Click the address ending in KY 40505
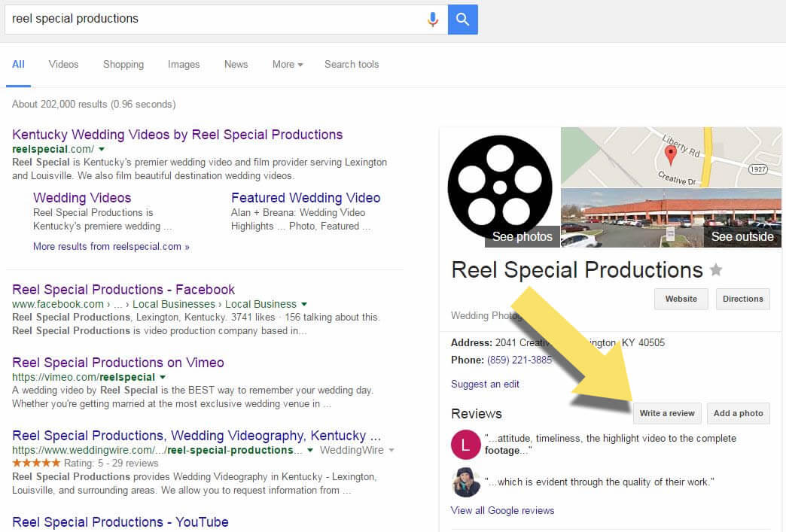 (580, 342)
